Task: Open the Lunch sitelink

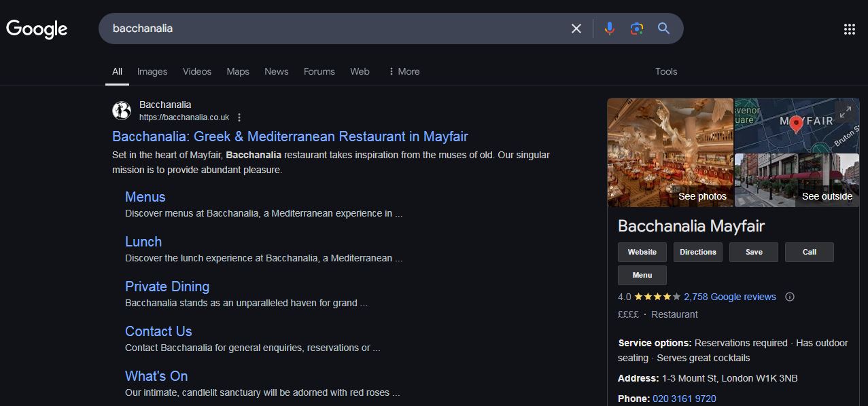Action: click(x=143, y=242)
